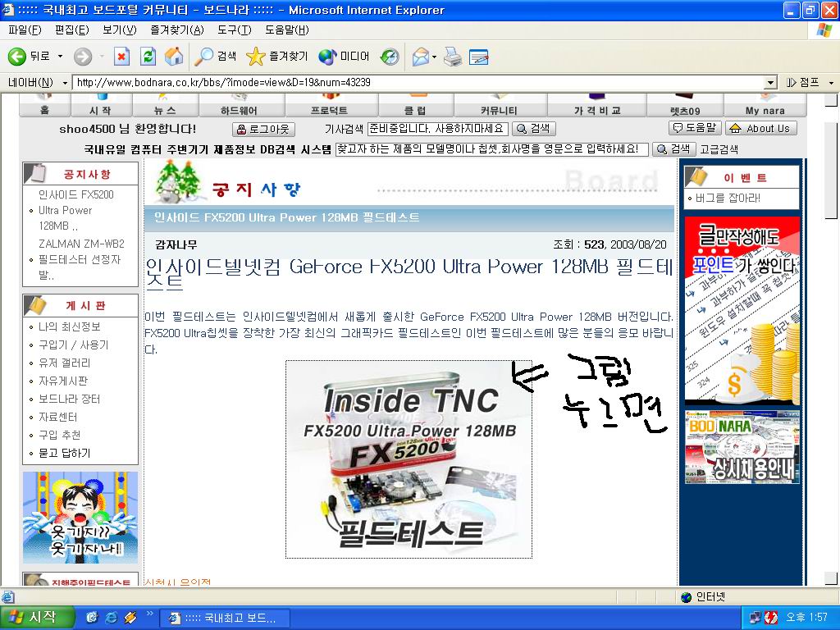Open the leftmost quick launch icon by Start
840x630 pixels.
92,617
